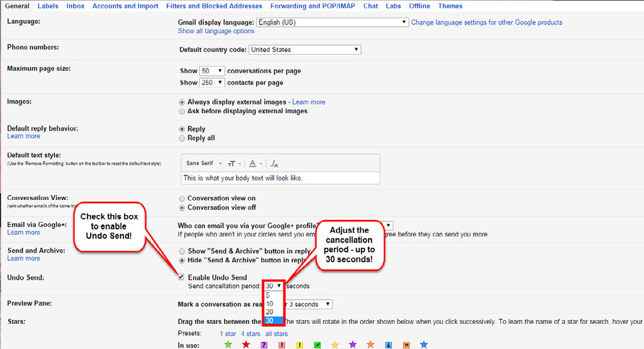644x349 pixels.
Task: Click Change language settings for other Google products
Action: (x=487, y=23)
